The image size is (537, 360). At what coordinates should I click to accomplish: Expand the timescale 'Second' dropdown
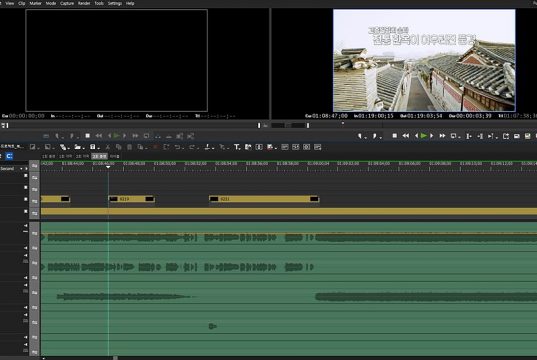click(x=21, y=169)
